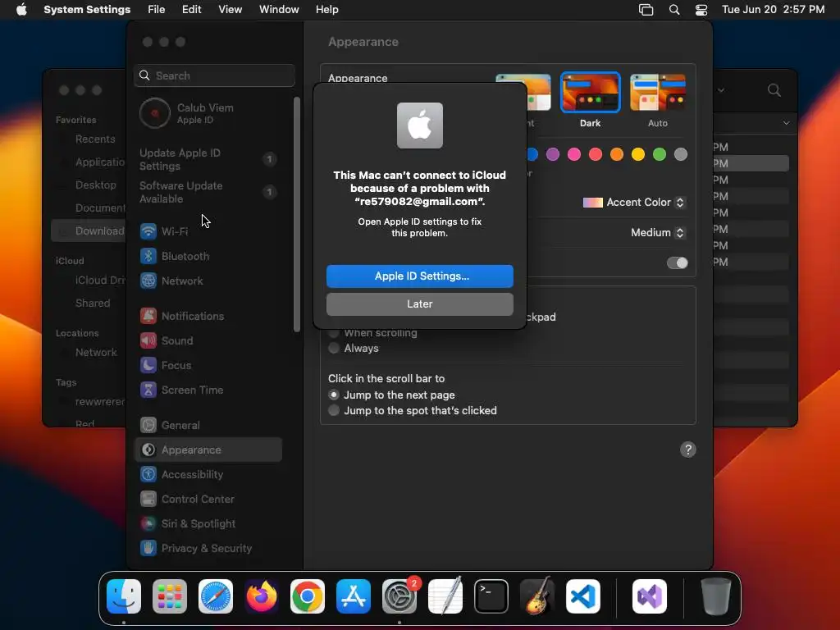840x630 pixels.
Task: Launch Safari from the dock
Action: click(x=216, y=597)
